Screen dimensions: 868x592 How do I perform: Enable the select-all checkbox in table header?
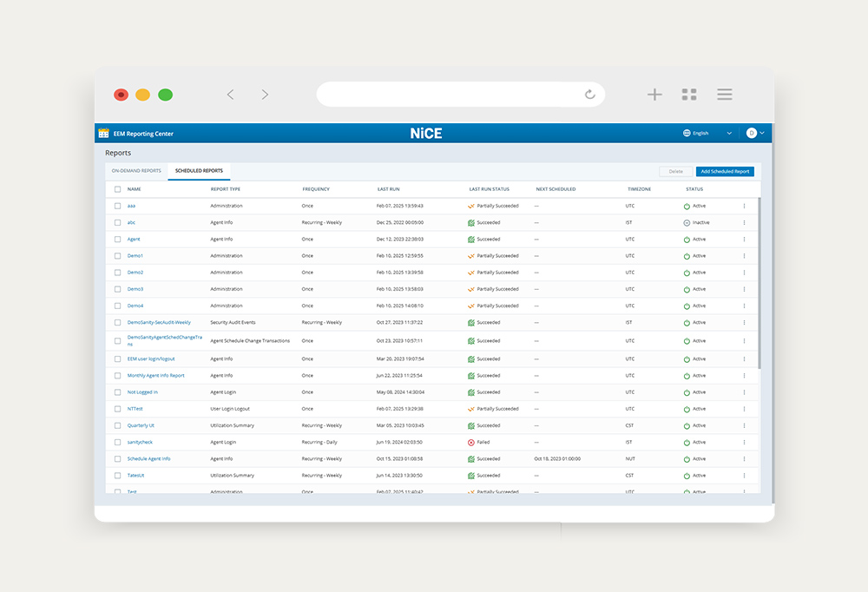pyautogui.click(x=118, y=189)
